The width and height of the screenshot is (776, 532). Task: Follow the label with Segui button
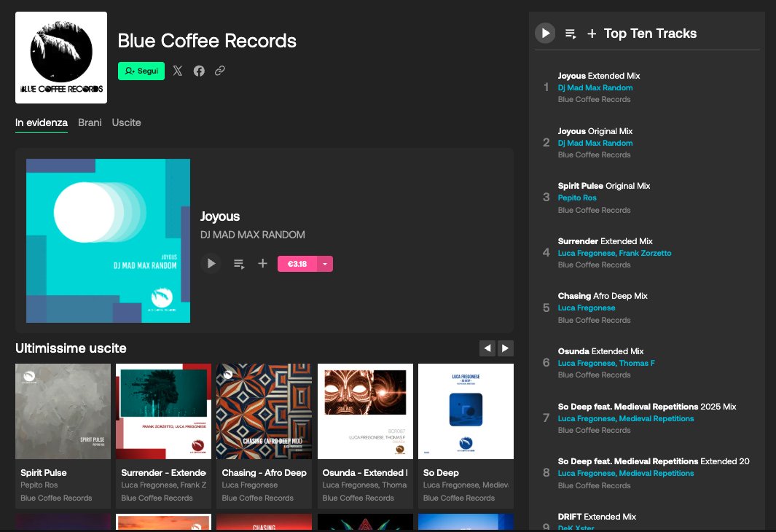pos(141,71)
